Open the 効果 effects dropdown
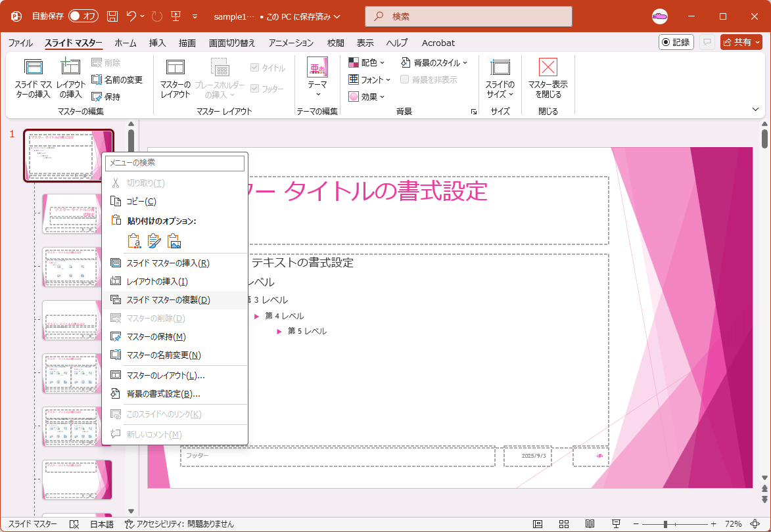771x532 pixels. (x=366, y=97)
